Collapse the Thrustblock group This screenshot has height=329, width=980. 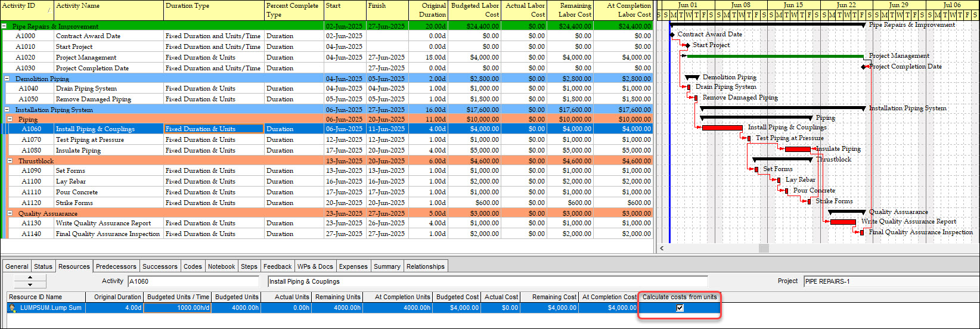10,161
